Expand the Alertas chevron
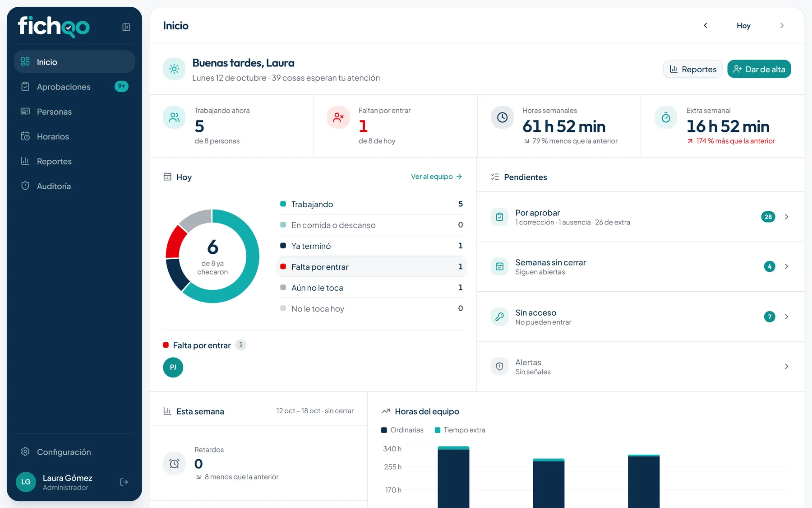This screenshot has height=508, width=812. [786, 366]
